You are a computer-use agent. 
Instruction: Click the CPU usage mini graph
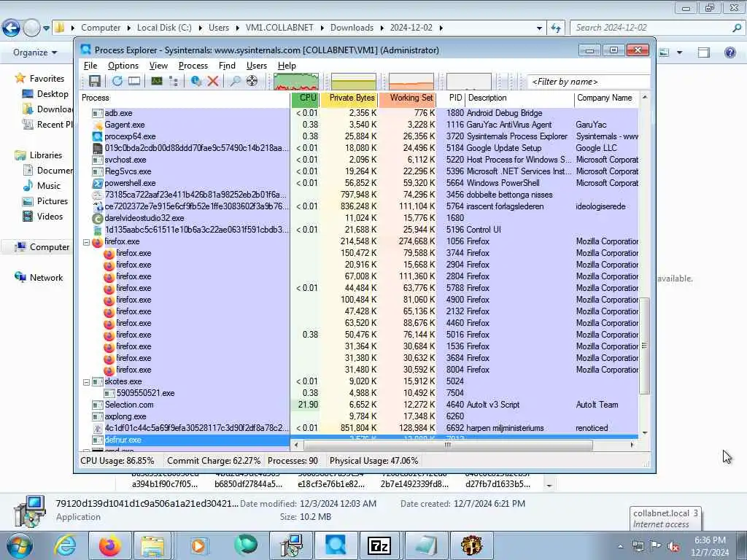tap(296, 82)
